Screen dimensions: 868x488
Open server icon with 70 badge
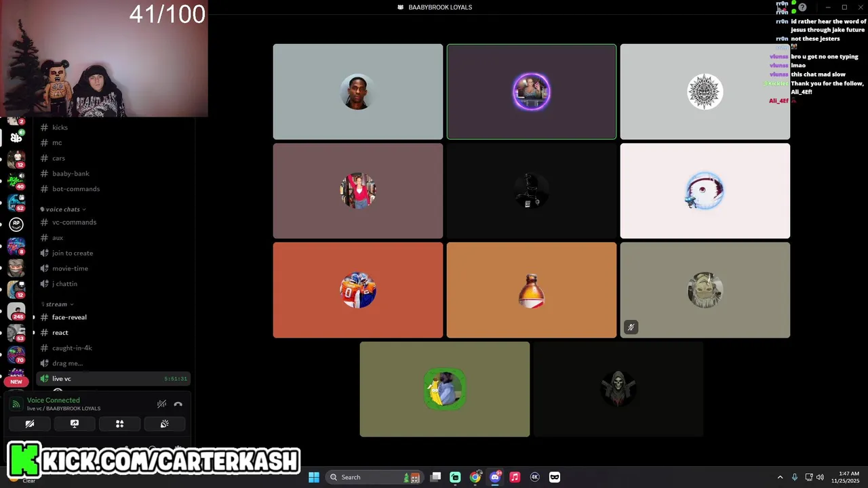pyautogui.click(x=16, y=354)
